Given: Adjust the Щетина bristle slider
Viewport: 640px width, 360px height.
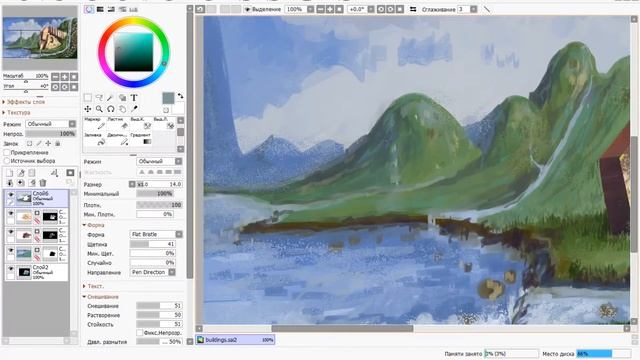Looking at the screenshot, I should point(153,244).
